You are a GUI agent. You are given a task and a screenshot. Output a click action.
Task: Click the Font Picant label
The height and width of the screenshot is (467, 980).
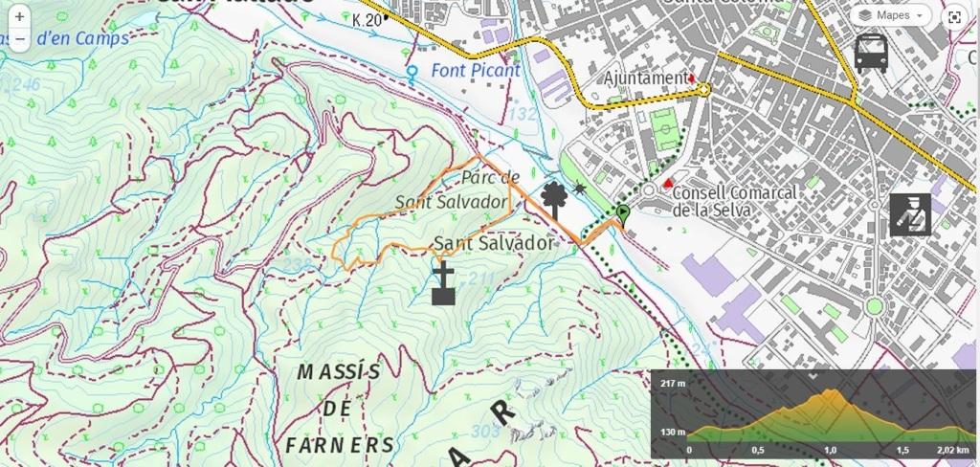(476, 71)
